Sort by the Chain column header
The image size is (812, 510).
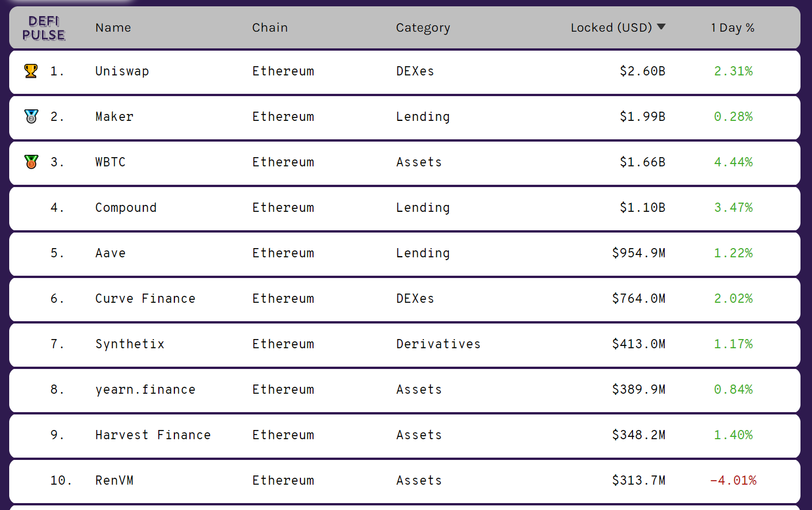pyautogui.click(x=270, y=28)
